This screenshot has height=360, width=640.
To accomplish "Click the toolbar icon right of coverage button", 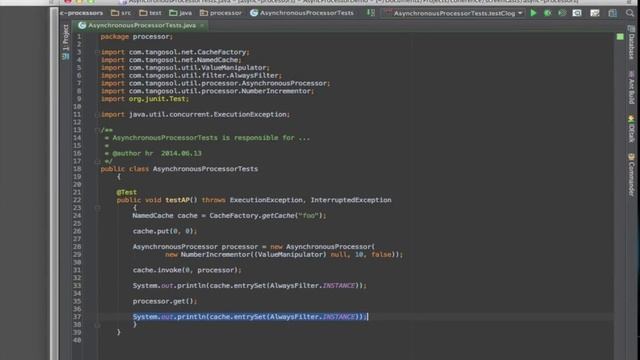I will pos(577,13).
